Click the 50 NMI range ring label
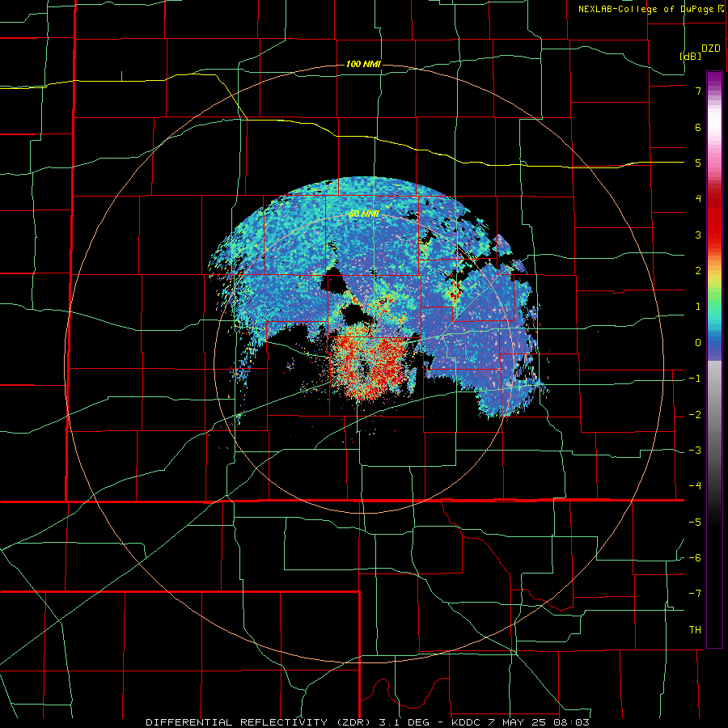 pyautogui.click(x=365, y=214)
